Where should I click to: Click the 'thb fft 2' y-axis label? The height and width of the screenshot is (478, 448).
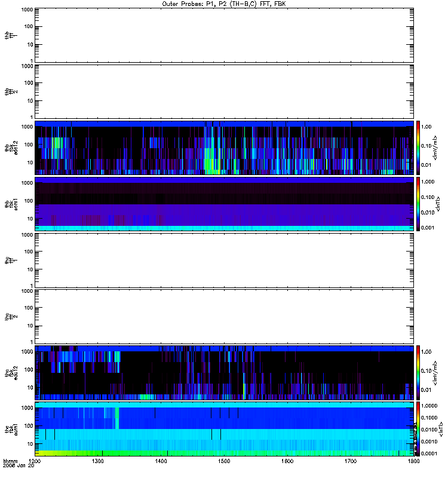tap(11, 91)
